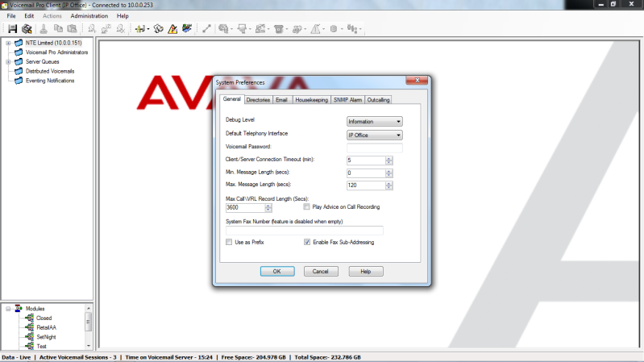Collapse the Modules tree node
This screenshot has height=362, width=644.
(8, 309)
